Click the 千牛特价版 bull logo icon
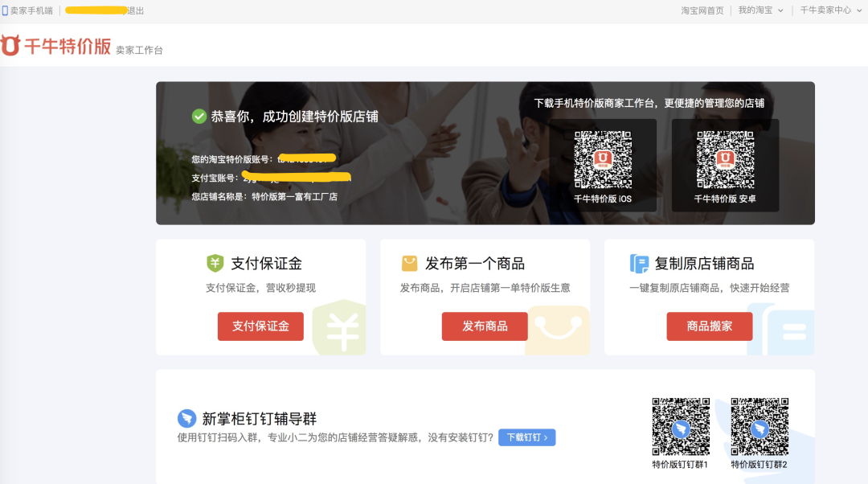Image resolution: width=868 pixels, height=484 pixels. click(10, 45)
